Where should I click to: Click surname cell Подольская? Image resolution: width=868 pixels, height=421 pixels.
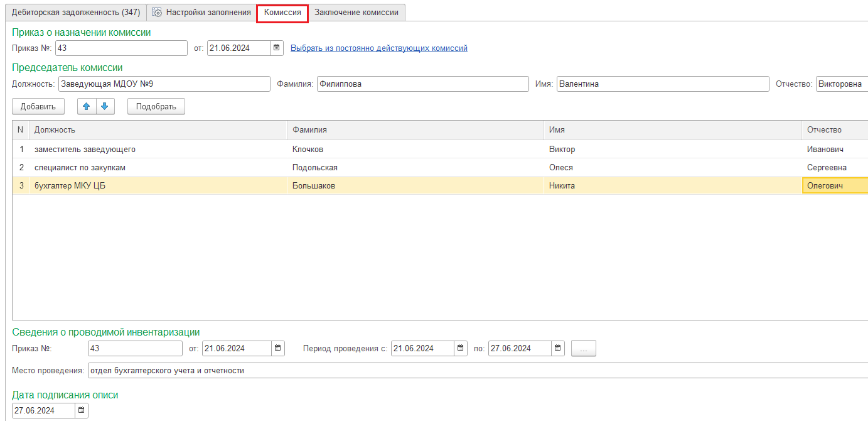415,168
